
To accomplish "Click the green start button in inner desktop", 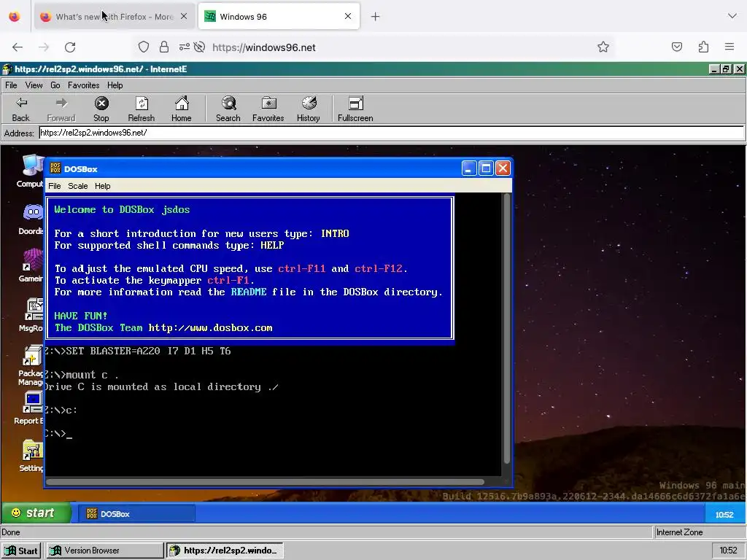I will (x=36, y=513).
